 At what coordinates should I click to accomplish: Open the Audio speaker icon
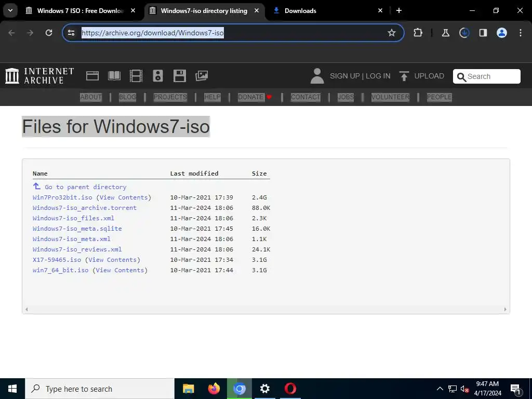(158, 76)
